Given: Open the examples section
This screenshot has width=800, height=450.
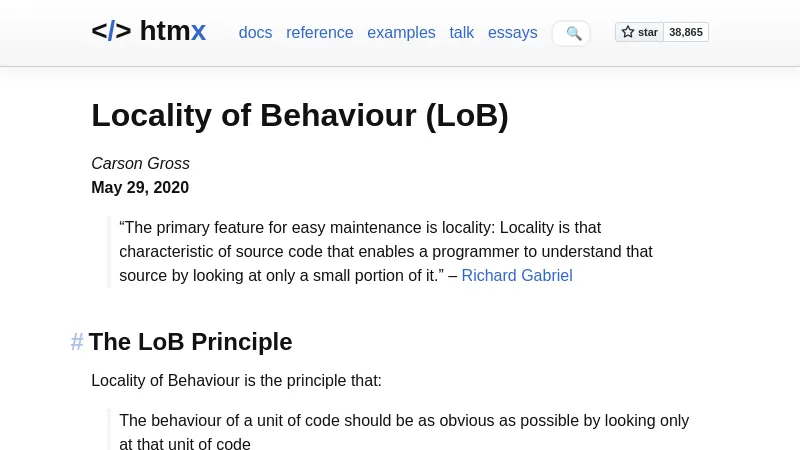Looking at the screenshot, I should 401,33.
